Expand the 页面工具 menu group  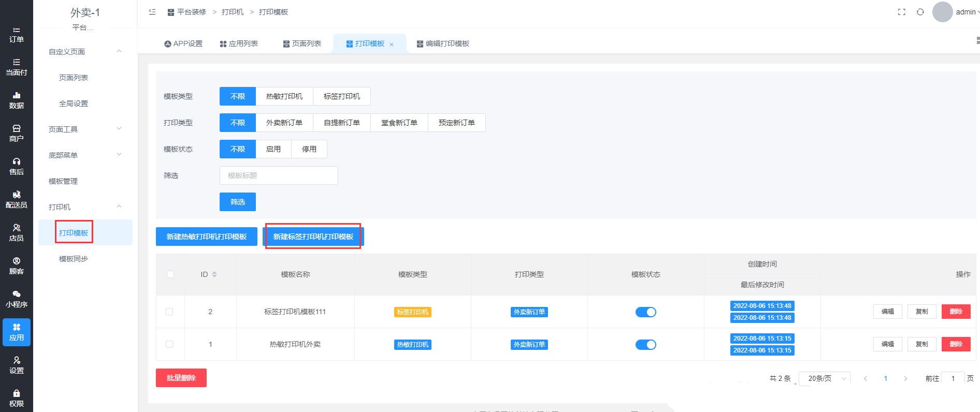point(85,129)
